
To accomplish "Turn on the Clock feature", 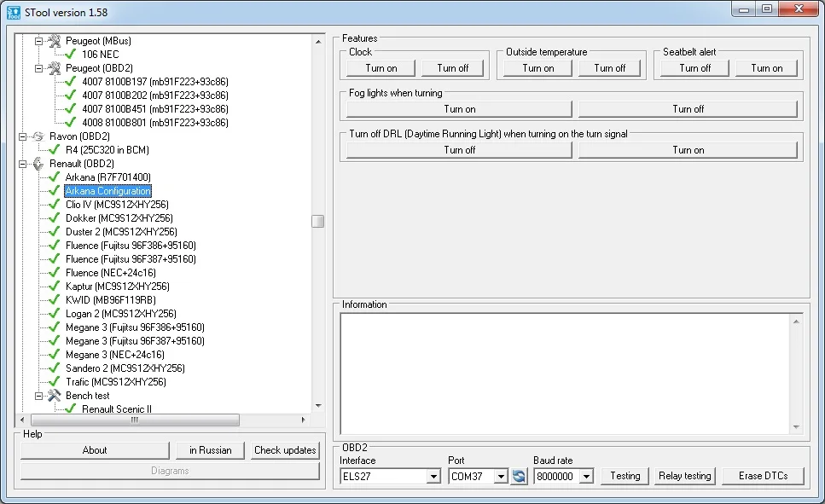I will (381, 68).
